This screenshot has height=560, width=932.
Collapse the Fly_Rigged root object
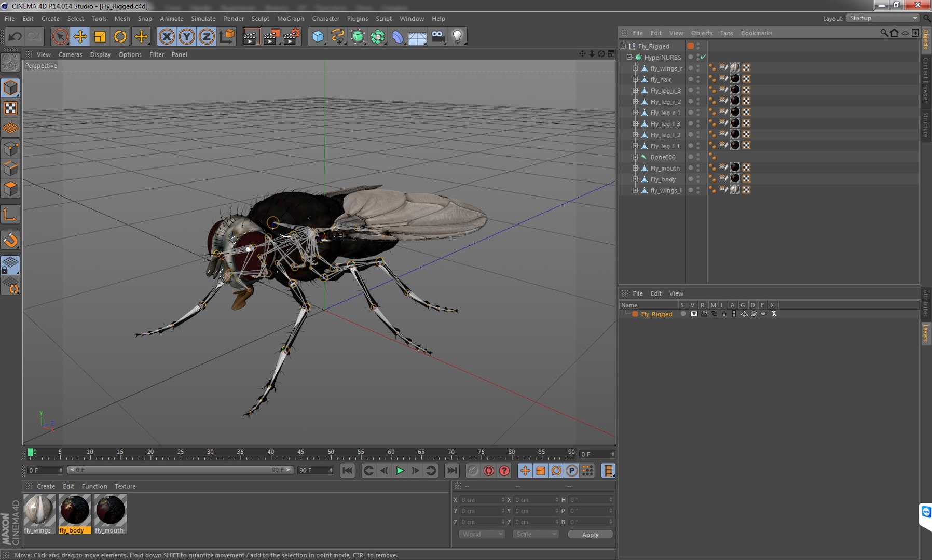(x=623, y=46)
